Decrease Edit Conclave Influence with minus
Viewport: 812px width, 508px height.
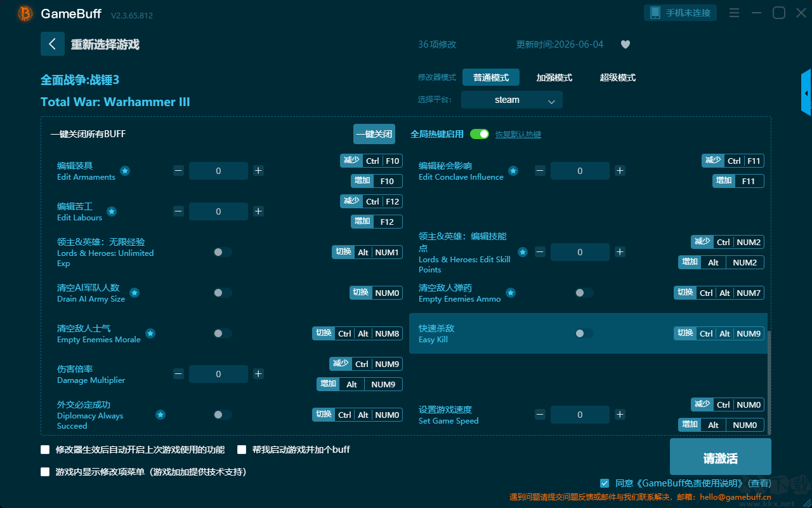540,171
